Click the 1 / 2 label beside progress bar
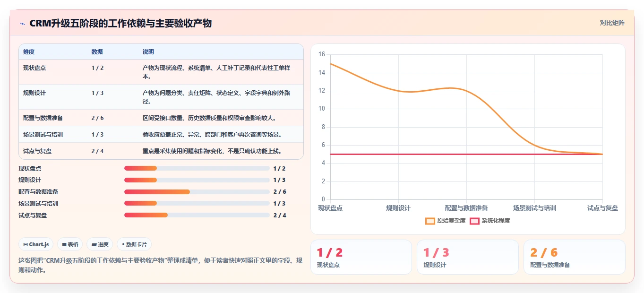 click(280, 168)
